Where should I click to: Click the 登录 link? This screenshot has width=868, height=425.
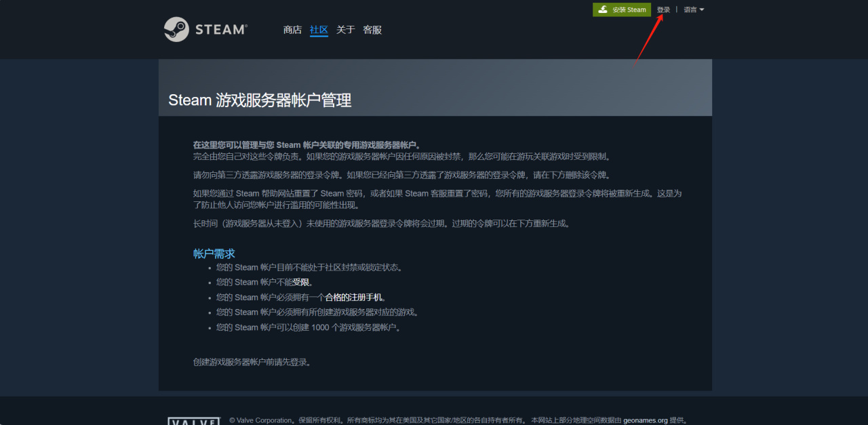click(663, 9)
